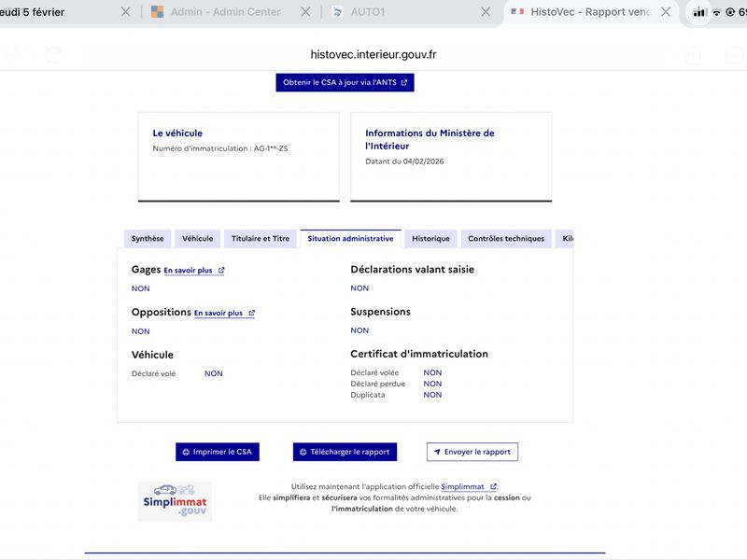747x560 pixels.
Task: Click the NON value for Duplicata
Action: [432, 395]
